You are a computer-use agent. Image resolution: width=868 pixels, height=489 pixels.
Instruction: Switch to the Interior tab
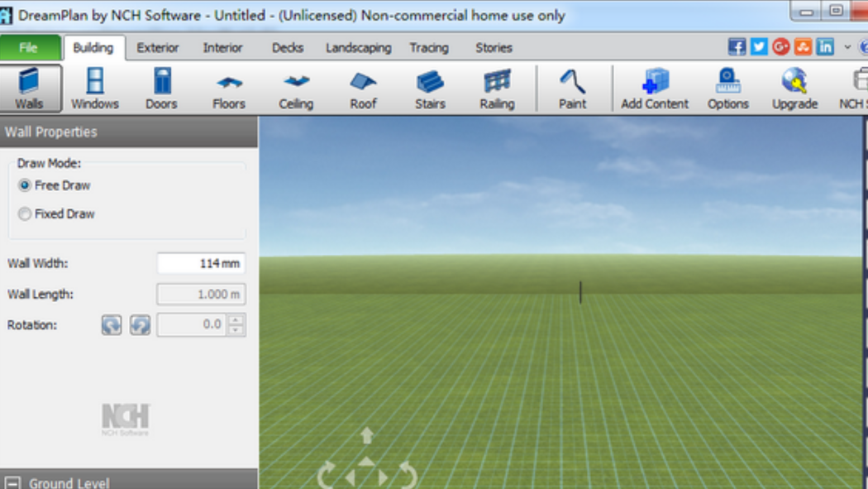click(x=222, y=48)
